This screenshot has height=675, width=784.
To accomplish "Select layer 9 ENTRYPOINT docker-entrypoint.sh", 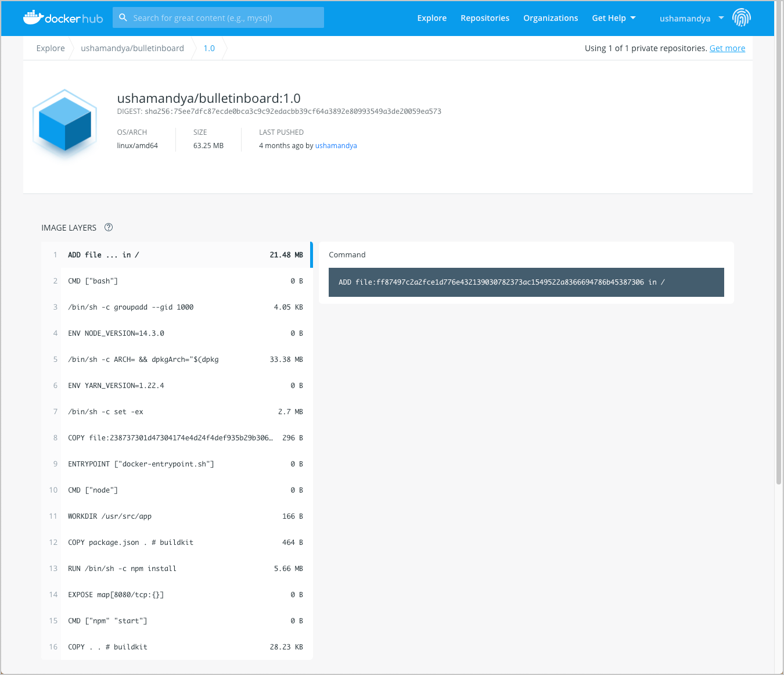I will pyautogui.click(x=177, y=464).
